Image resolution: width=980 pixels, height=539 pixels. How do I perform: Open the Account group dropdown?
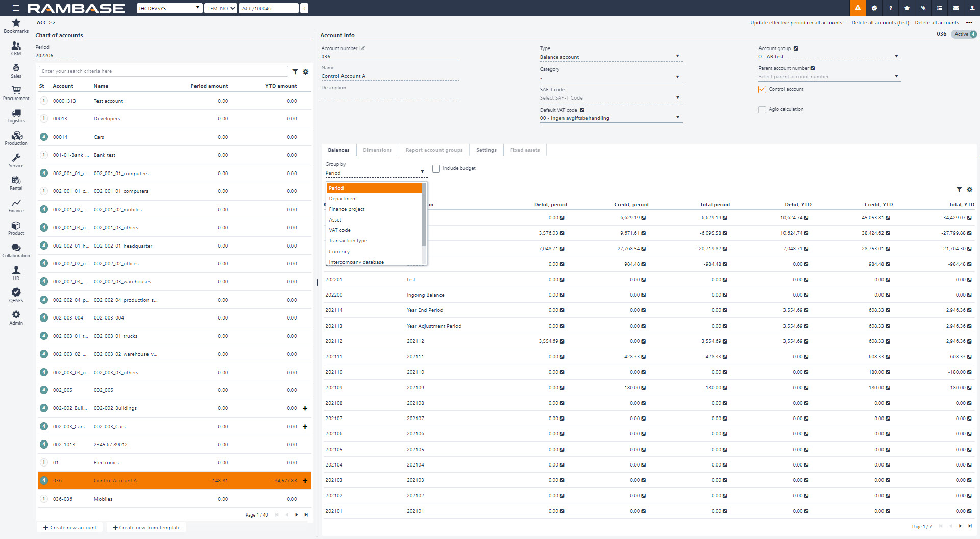[896, 57]
